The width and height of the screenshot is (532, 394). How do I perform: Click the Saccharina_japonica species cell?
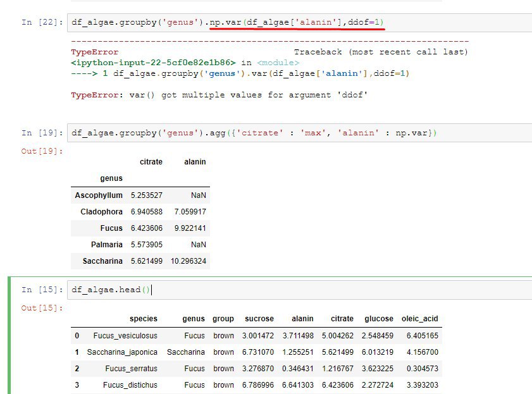122,352
